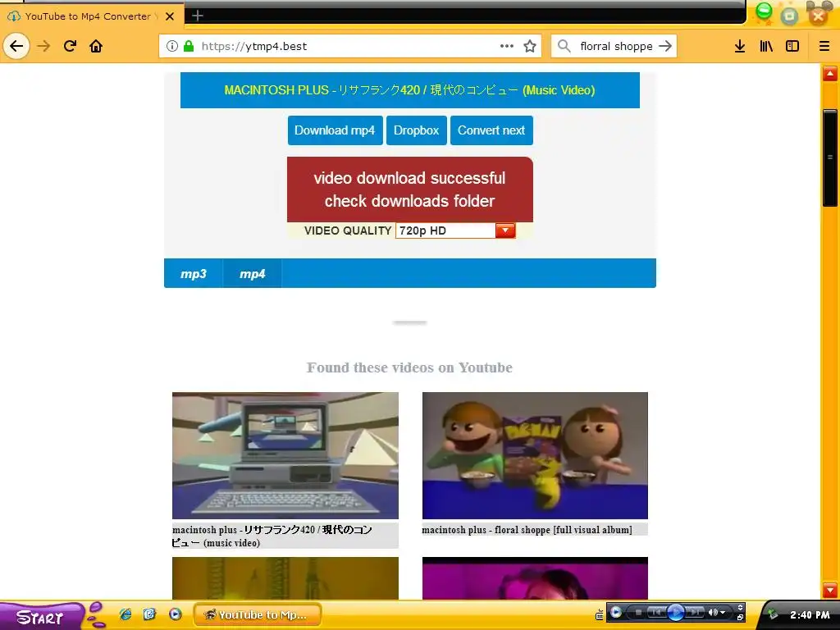The height and width of the screenshot is (630, 840).
Task: Open the magenta thumbnail below the Pac-Man video
Action: coord(535,578)
